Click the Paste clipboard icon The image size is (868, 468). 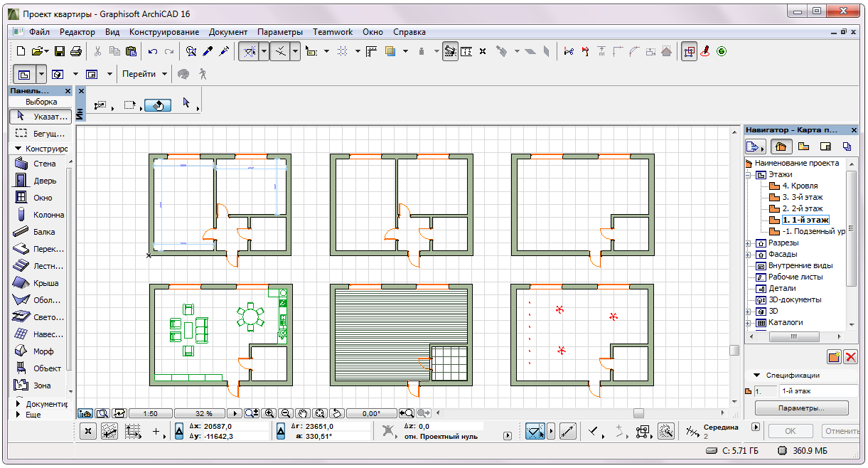pyautogui.click(x=131, y=51)
